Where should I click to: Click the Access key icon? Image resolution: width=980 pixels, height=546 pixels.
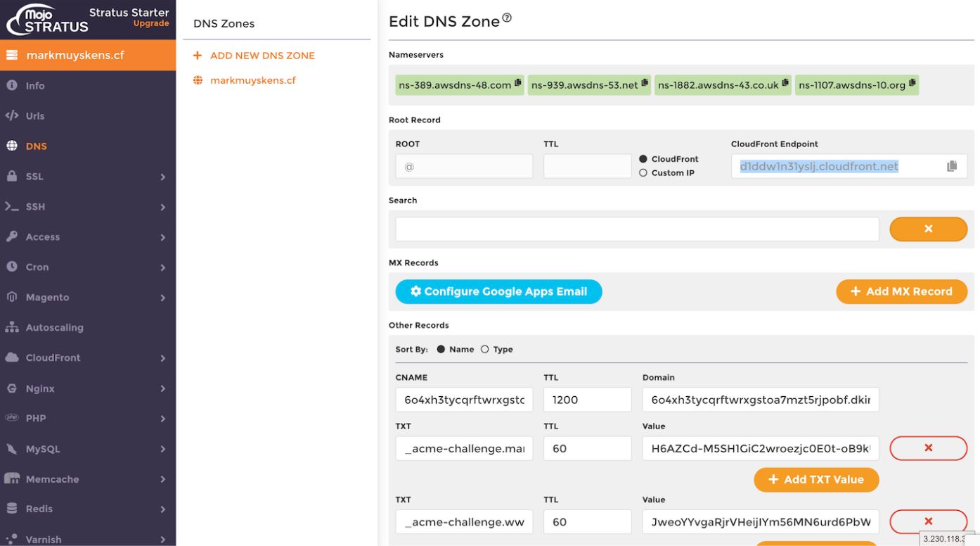[12, 236]
